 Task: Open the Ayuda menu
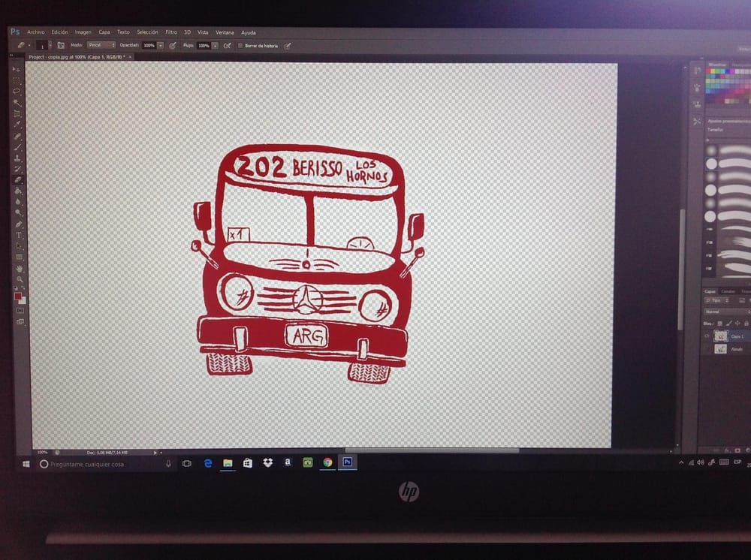coord(248,32)
